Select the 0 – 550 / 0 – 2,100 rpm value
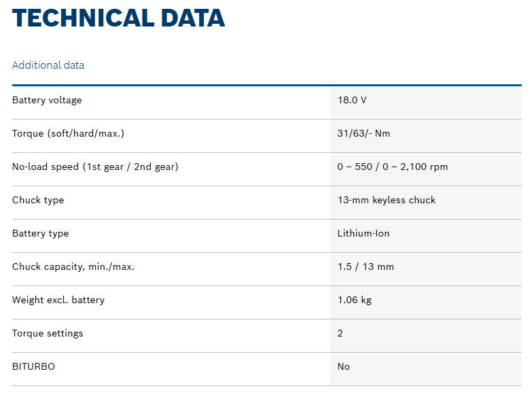Image resolution: width=532 pixels, height=399 pixels. (x=393, y=167)
